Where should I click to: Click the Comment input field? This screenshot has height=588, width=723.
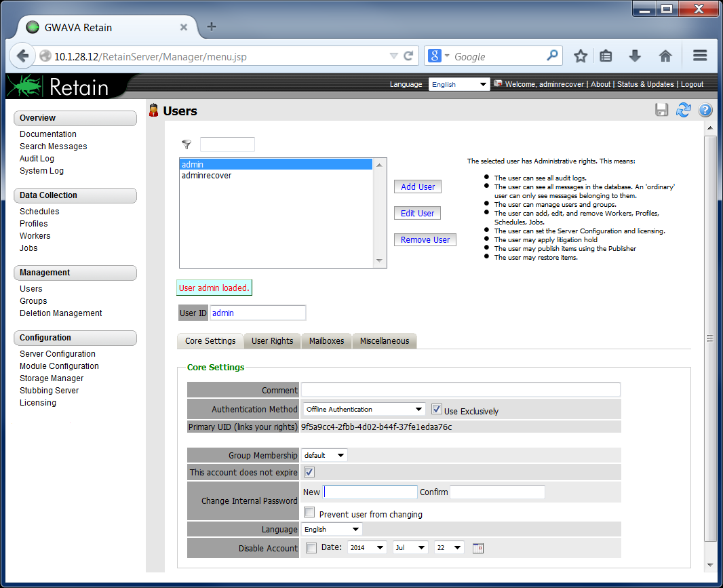461,390
